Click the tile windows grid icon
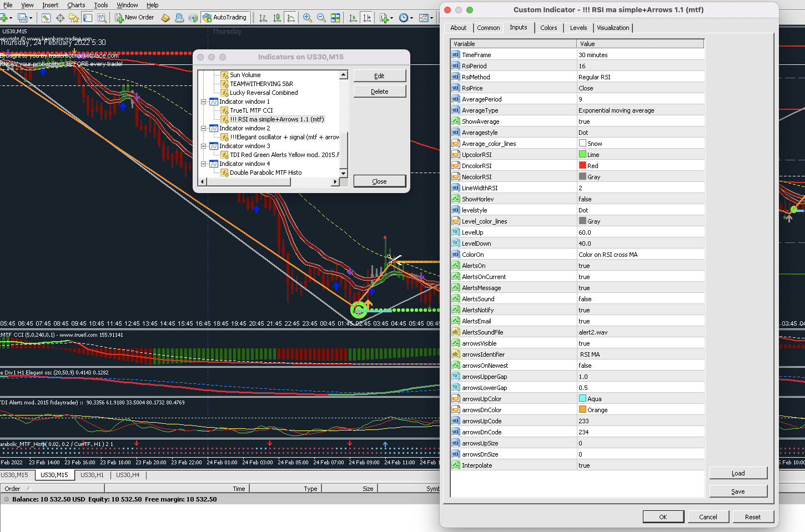The width and height of the screenshot is (805, 532). 335,18
